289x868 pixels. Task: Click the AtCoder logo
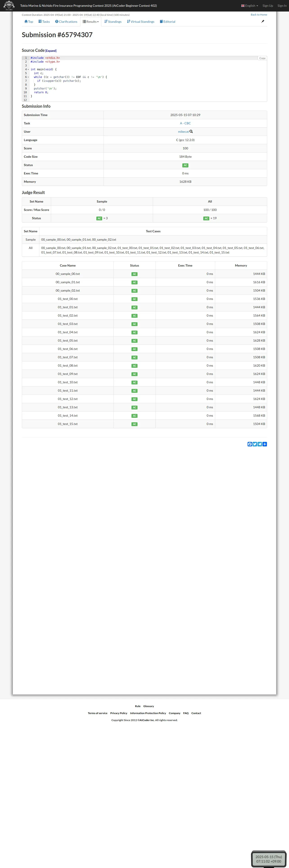click(9, 5)
